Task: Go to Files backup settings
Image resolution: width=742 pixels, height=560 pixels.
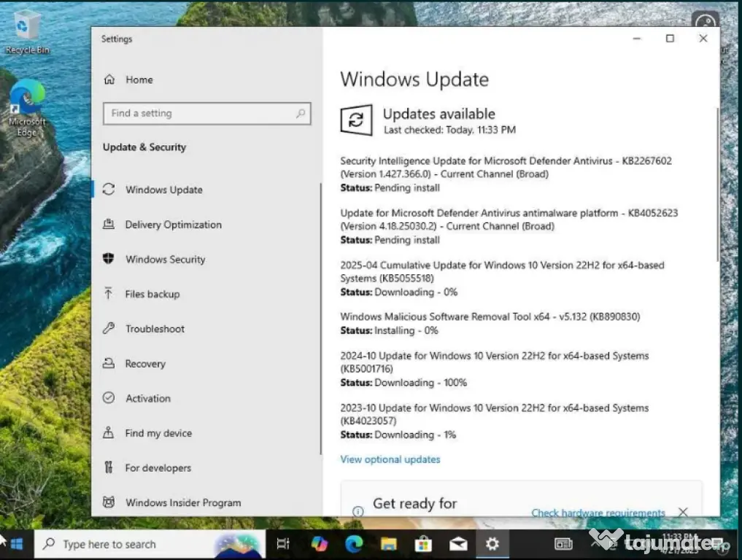Action: [x=152, y=295]
